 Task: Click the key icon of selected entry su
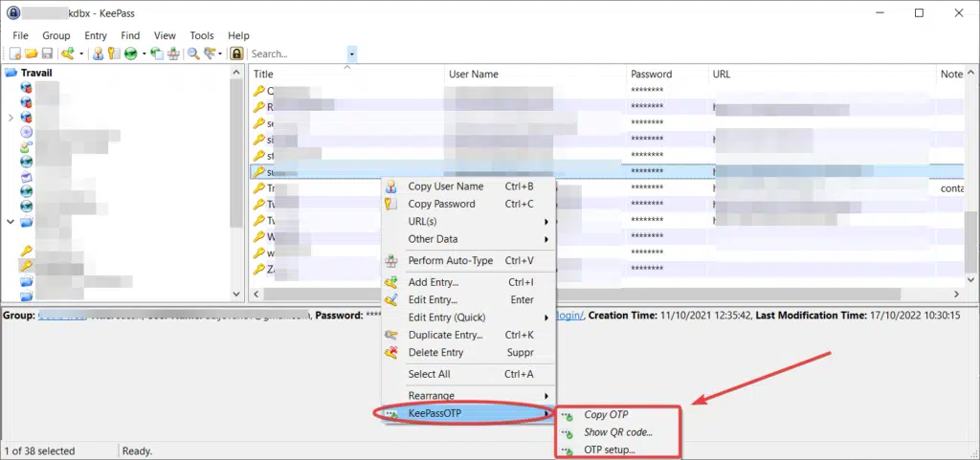click(258, 171)
